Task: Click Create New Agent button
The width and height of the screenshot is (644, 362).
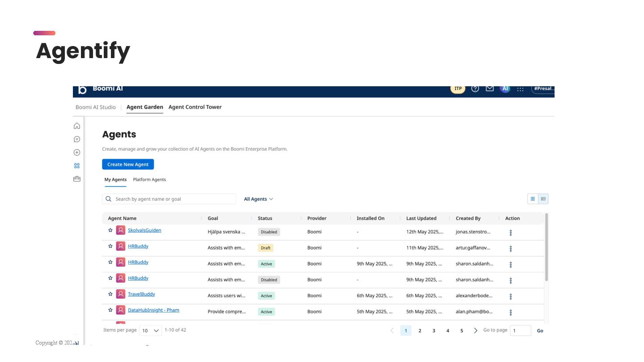Action: click(x=128, y=164)
